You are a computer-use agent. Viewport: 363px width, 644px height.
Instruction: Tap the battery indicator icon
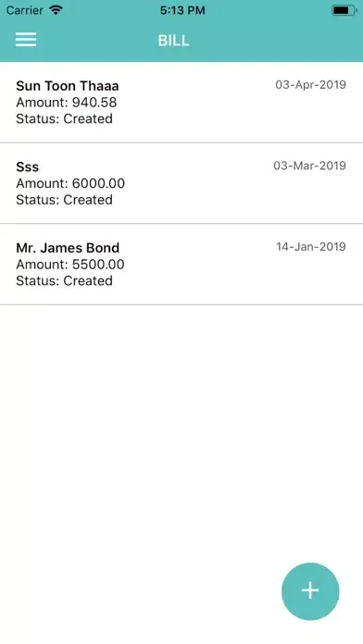click(x=344, y=10)
